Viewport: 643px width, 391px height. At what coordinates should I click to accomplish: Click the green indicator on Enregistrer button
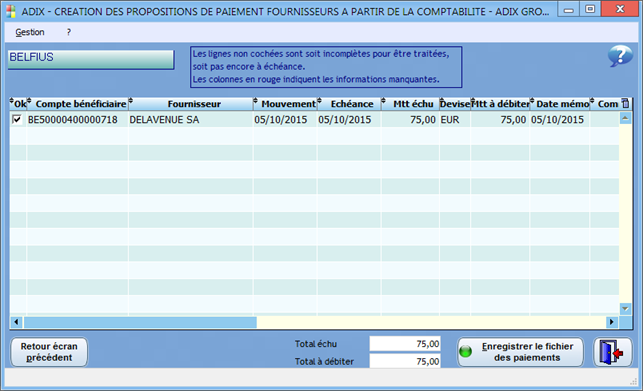(x=465, y=352)
